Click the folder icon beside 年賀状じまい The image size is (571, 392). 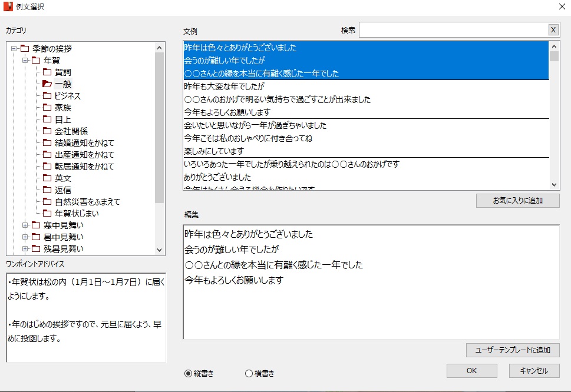(x=47, y=214)
